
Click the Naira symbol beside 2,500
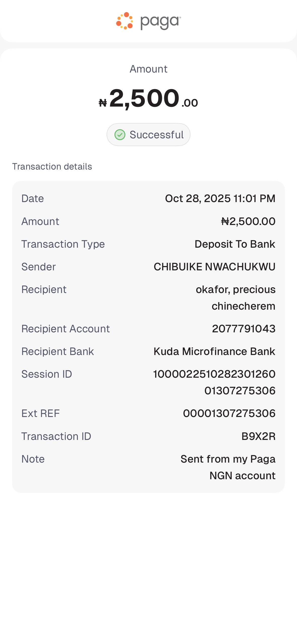pos(103,103)
